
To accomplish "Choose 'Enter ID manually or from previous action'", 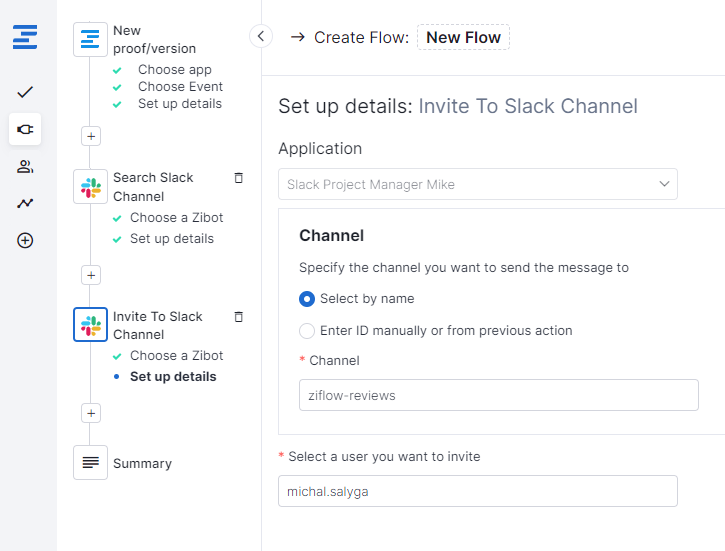I will (307, 330).
